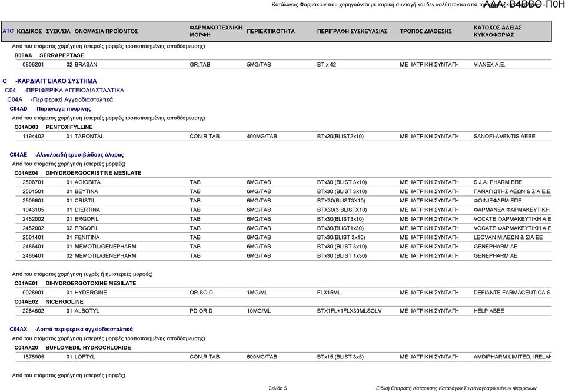Select ΦΟΙΝΙΞΦΑΡΜ ΕΠΕ license holder
This screenshot has height=392, width=565.
click(x=498, y=201)
